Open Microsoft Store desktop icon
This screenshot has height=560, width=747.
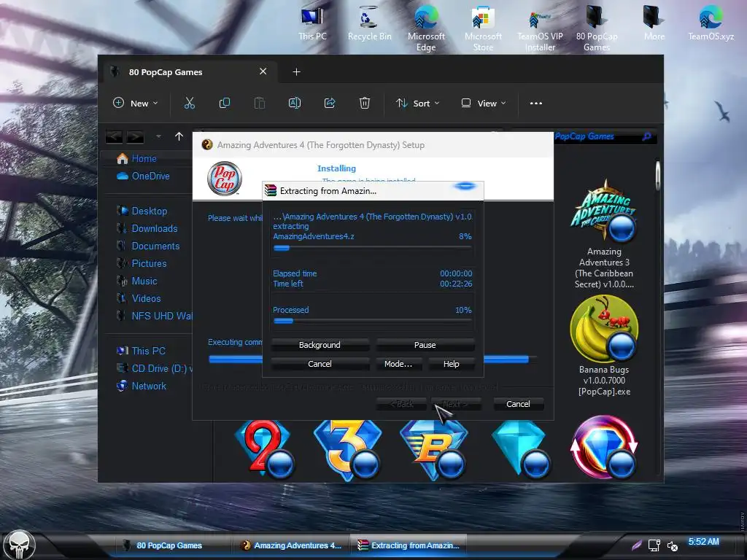(483, 28)
